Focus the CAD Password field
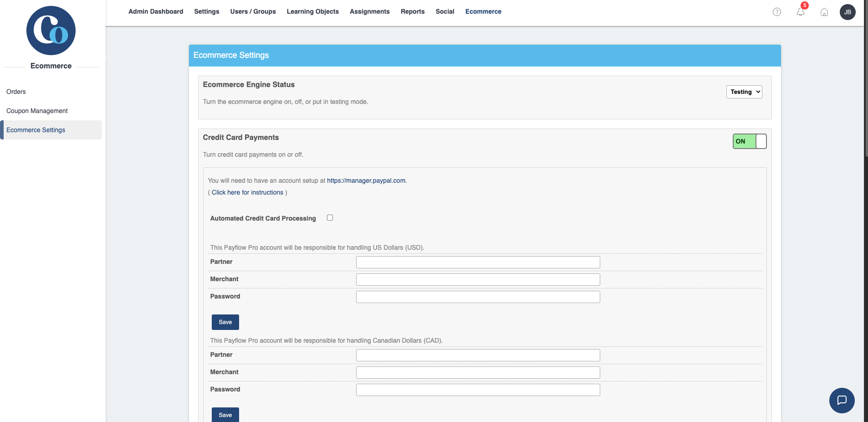This screenshot has width=868, height=422. pyautogui.click(x=478, y=390)
